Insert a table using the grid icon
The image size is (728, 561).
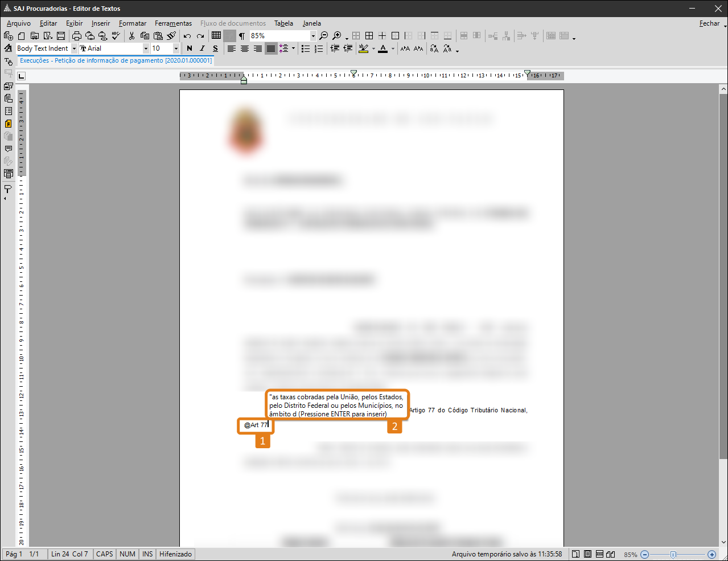pyautogui.click(x=216, y=35)
